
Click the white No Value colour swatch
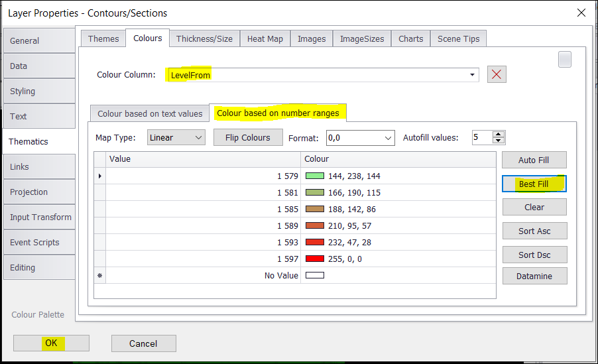pyautogui.click(x=314, y=275)
